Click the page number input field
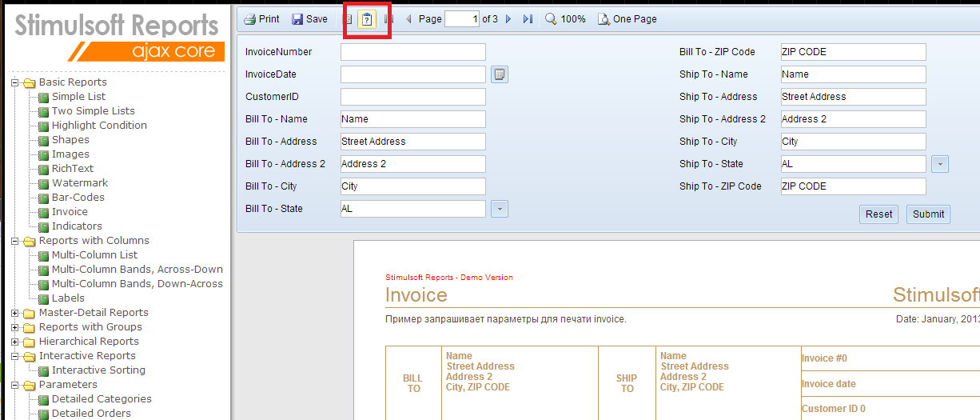The height and width of the screenshot is (420, 980). click(462, 19)
